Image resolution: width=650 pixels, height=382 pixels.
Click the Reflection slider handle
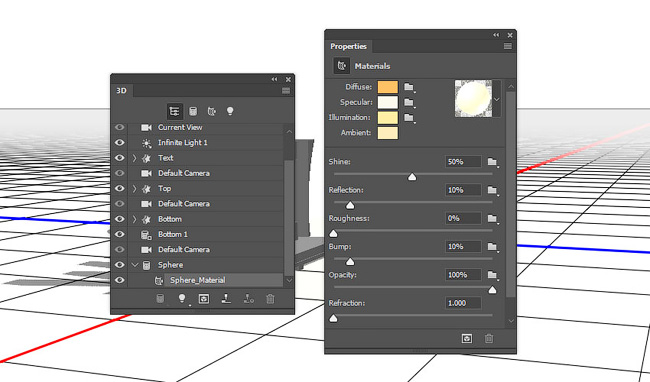point(350,205)
